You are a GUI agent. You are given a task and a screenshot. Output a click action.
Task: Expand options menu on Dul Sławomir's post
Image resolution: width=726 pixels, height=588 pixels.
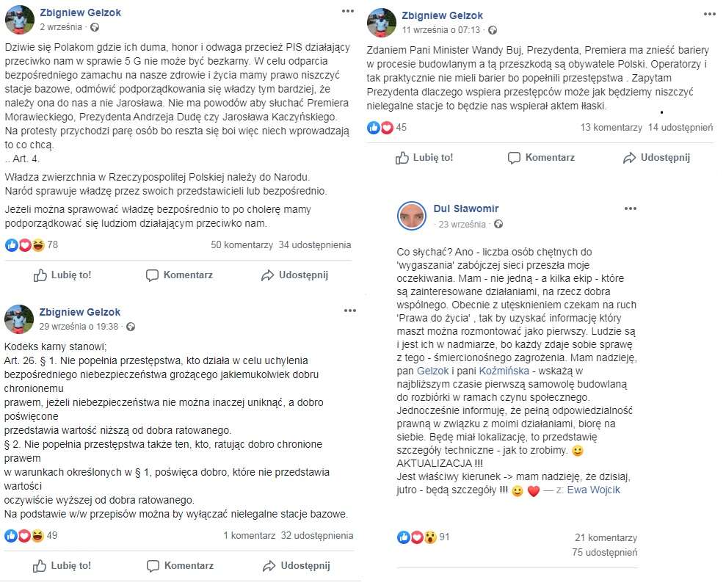click(630, 208)
